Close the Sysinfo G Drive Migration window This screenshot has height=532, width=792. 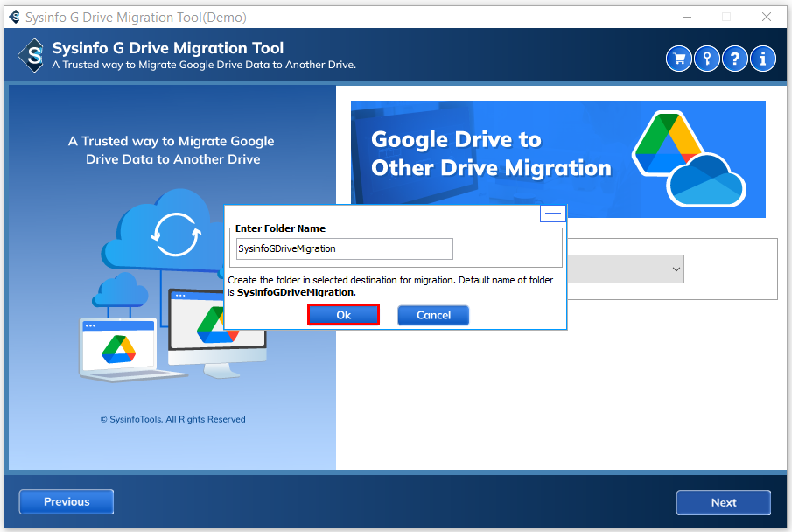tap(767, 17)
